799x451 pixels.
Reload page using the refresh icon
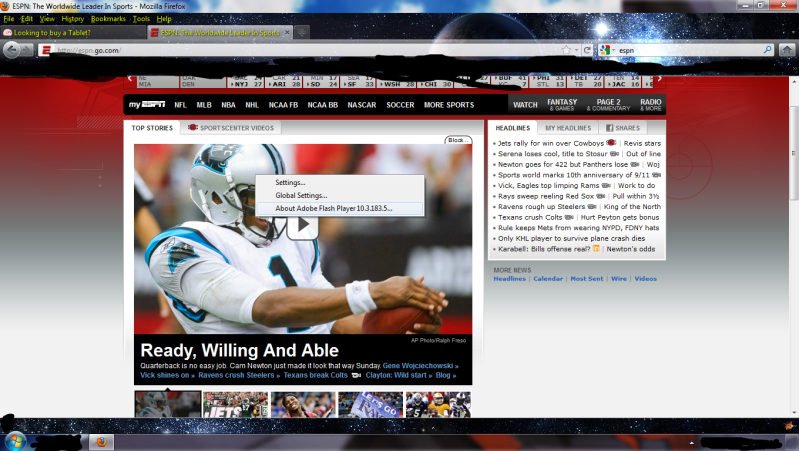[587, 50]
